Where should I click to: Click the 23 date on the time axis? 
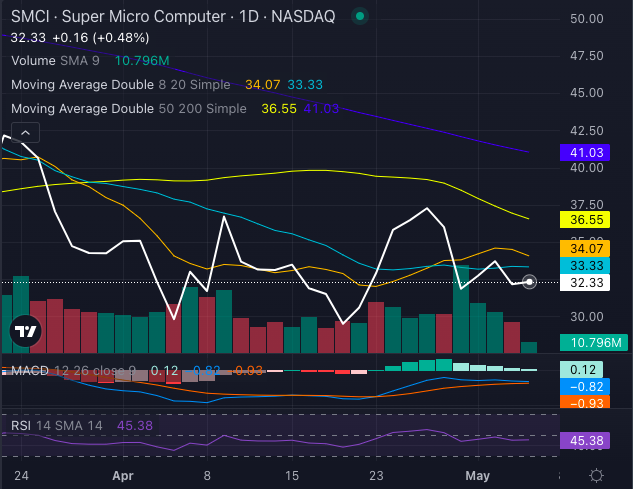pyautogui.click(x=376, y=476)
